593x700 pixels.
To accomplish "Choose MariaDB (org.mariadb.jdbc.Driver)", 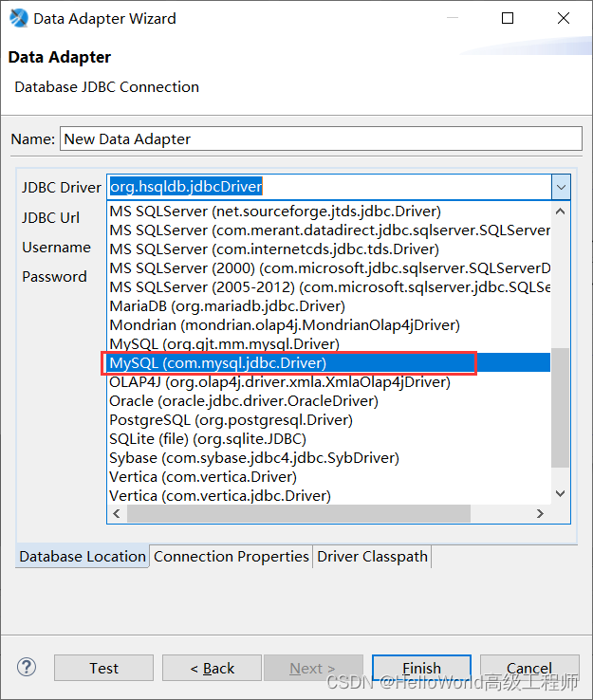I will 328,306.
